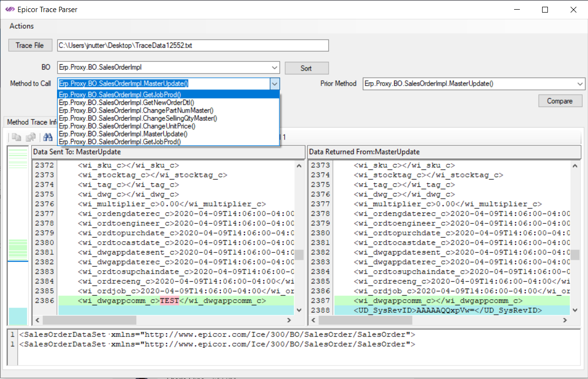Click right arrow of Data Sent horizontal scrollbar
588x379 pixels.
pyautogui.click(x=289, y=320)
